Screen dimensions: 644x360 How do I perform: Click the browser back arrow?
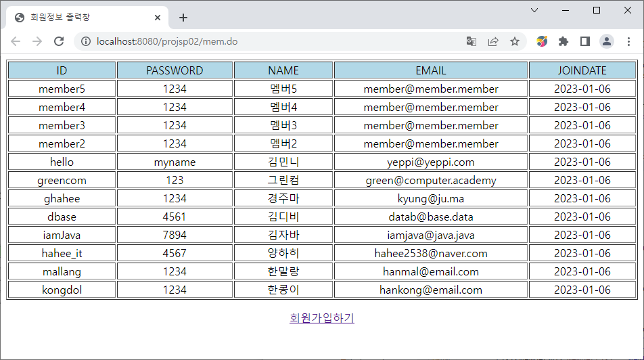16,41
